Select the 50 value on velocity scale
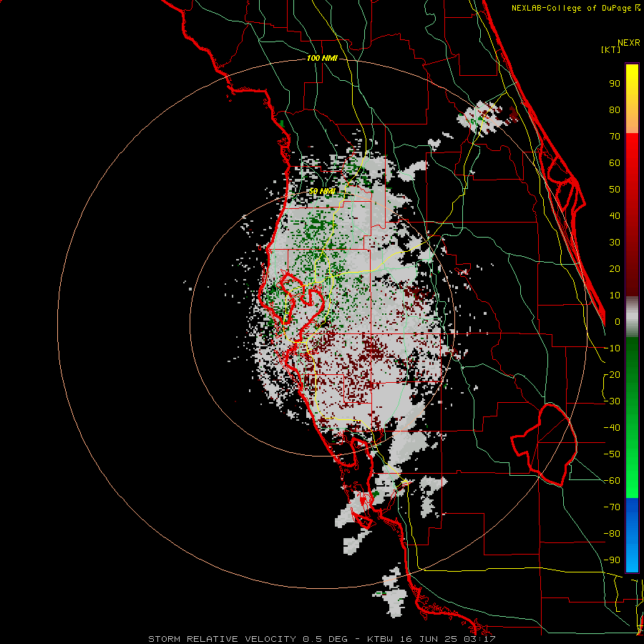Viewport: 644px width, 644px height. 615,190
